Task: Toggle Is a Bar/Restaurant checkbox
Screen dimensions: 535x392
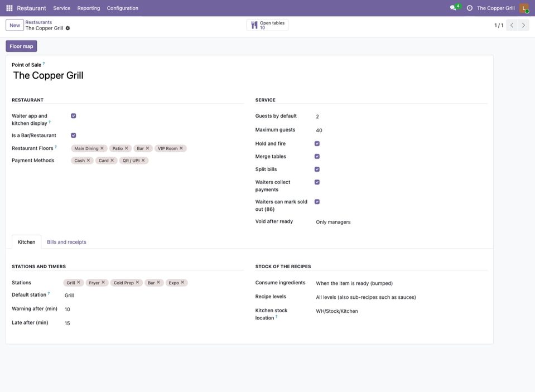Action: click(x=73, y=135)
